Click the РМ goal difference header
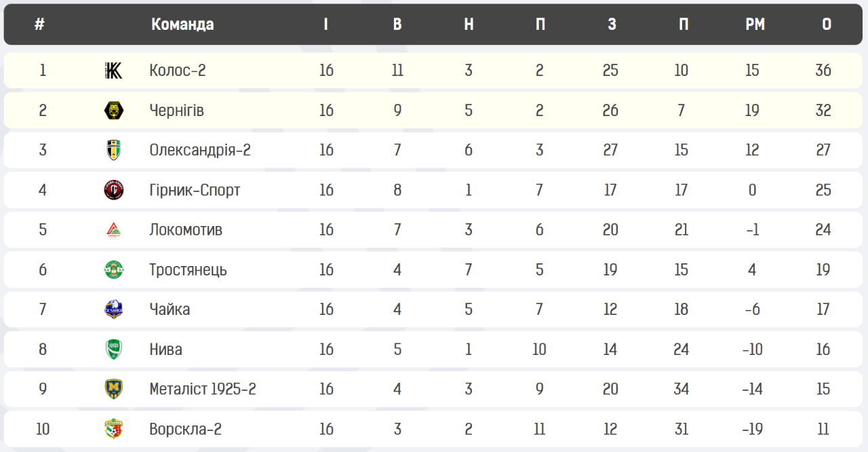This screenshot has width=868, height=452. coord(755,24)
